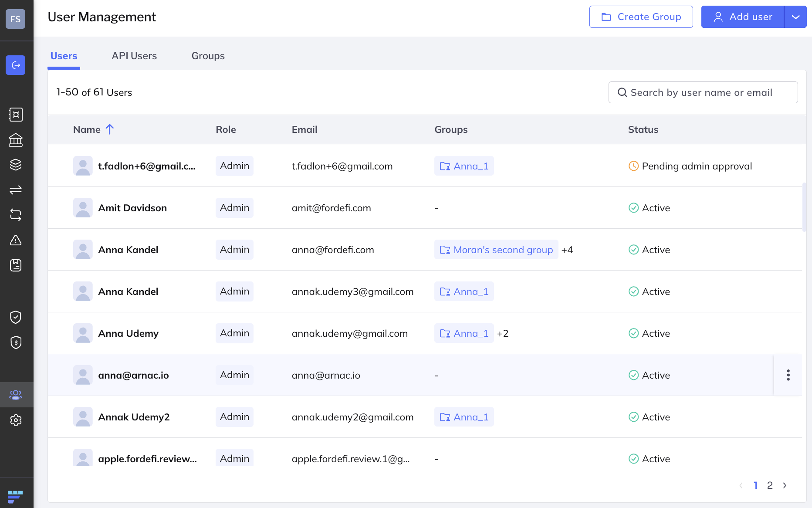Image resolution: width=812 pixels, height=508 pixels.
Task: Go to page 2 of users
Action: [770, 485]
